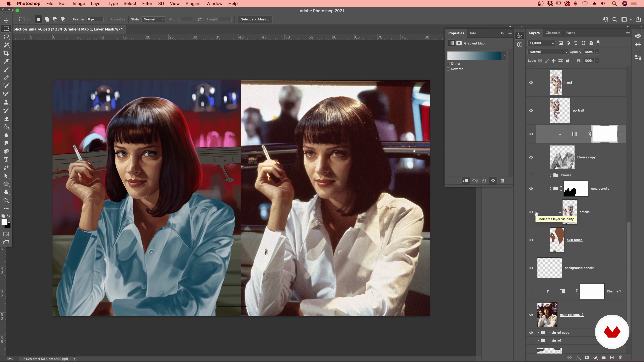Create a new layer icon

coord(612,357)
